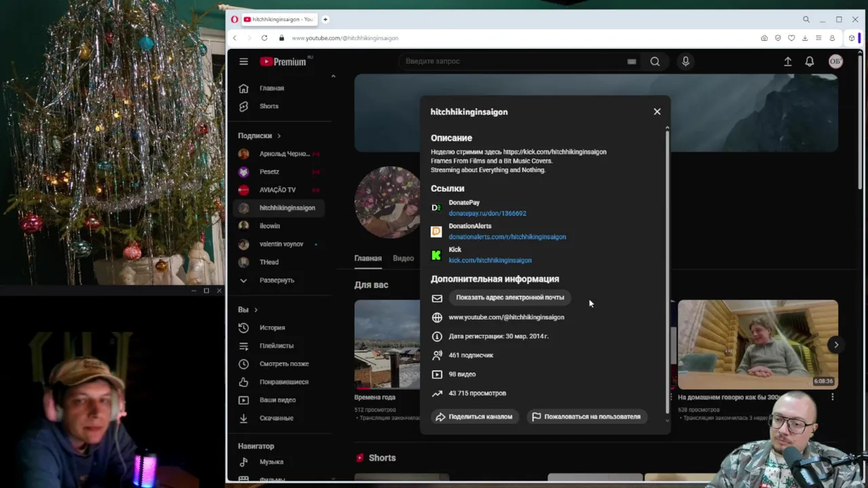Click the DonatePay link icon
The image size is (868, 488).
pyautogui.click(x=436, y=208)
